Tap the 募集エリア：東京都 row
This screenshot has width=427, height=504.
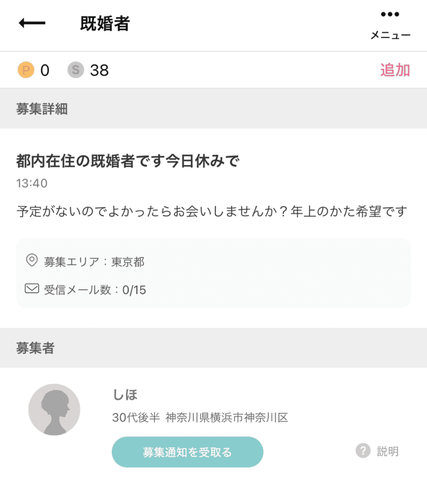(x=94, y=261)
